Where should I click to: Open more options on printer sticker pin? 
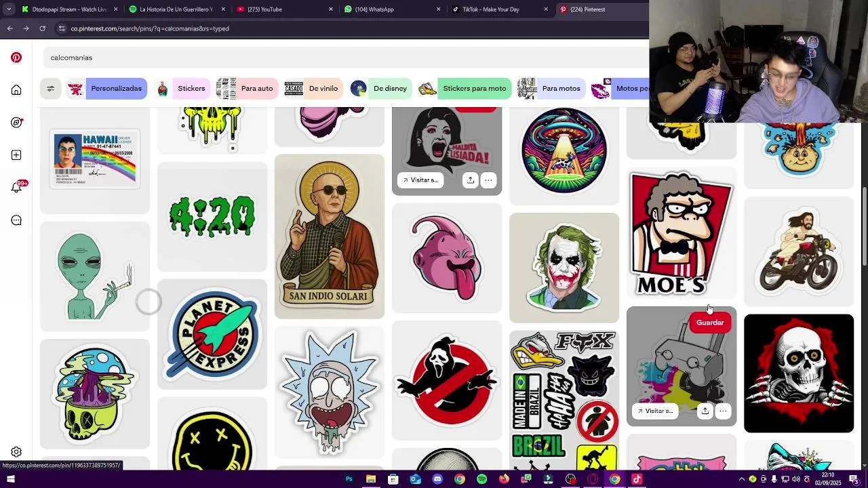(723, 411)
